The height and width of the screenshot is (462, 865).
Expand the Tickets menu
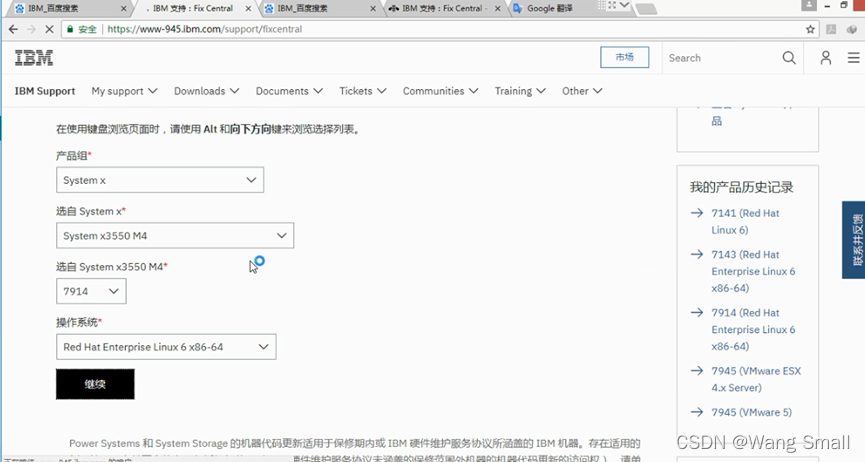point(362,91)
